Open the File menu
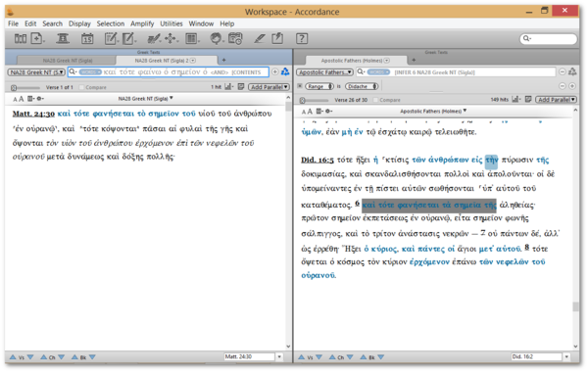This screenshot has width=588, height=372. pyautogui.click(x=13, y=23)
